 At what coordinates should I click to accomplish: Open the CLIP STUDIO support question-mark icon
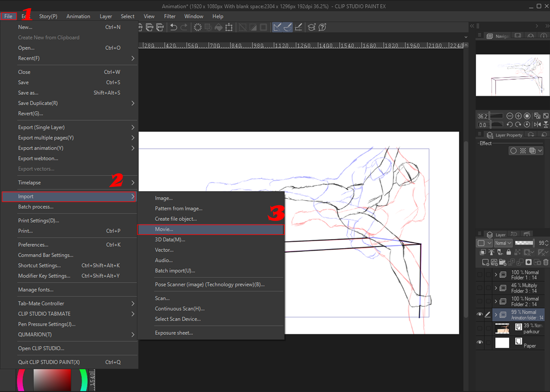coord(322,27)
